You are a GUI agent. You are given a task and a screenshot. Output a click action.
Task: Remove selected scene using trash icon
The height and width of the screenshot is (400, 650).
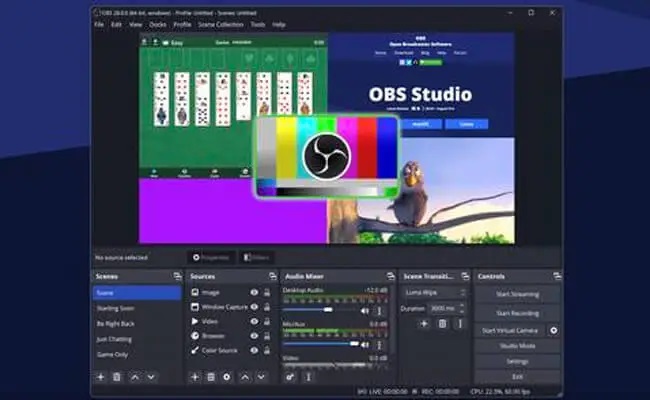117,377
